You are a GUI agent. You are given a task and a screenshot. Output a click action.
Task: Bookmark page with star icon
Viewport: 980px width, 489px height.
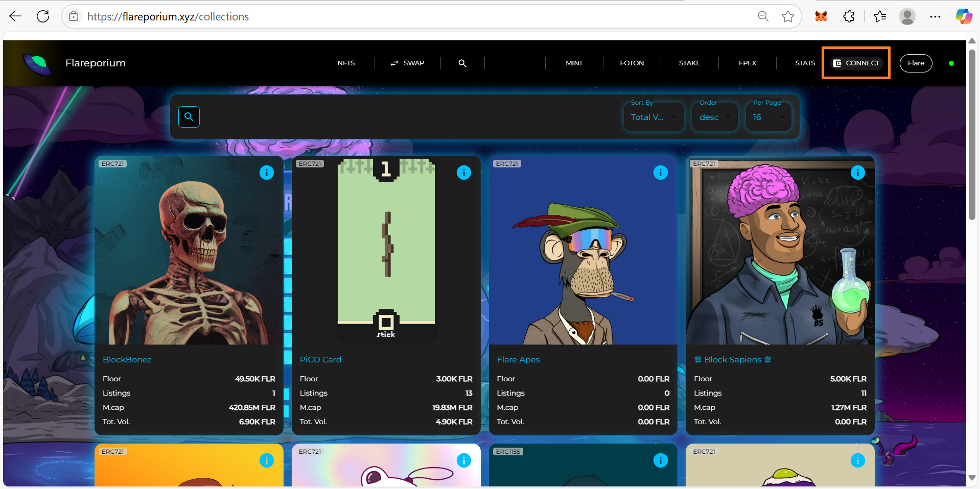pos(787,17)
